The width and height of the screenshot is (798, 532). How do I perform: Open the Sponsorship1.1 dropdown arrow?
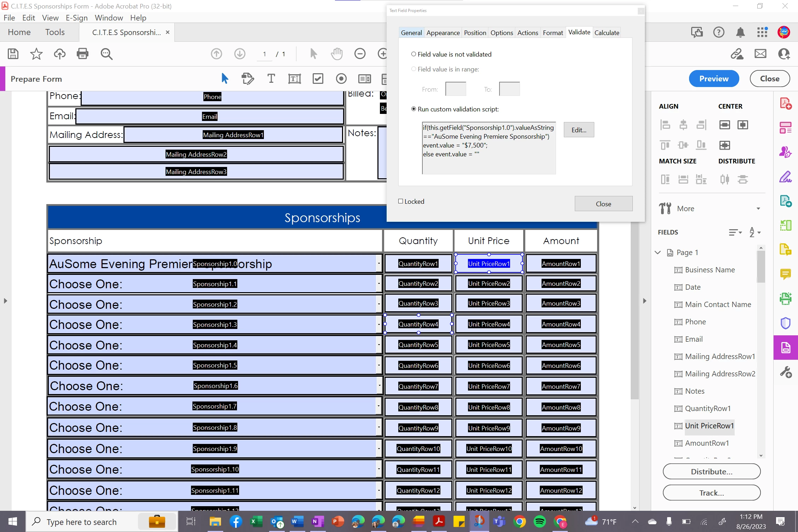coord(379,284)
